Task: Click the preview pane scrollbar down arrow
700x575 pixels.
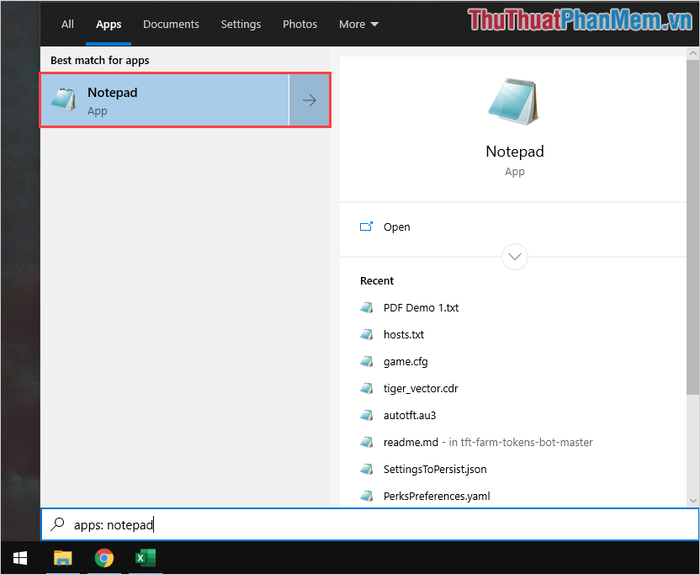Action: pyautogui.click(x=692, y=500)
